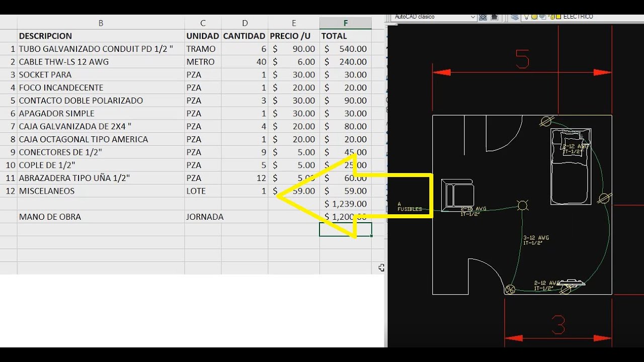Click the $ 59.00 total cell for MISCELANEOS

click(346, 191)
